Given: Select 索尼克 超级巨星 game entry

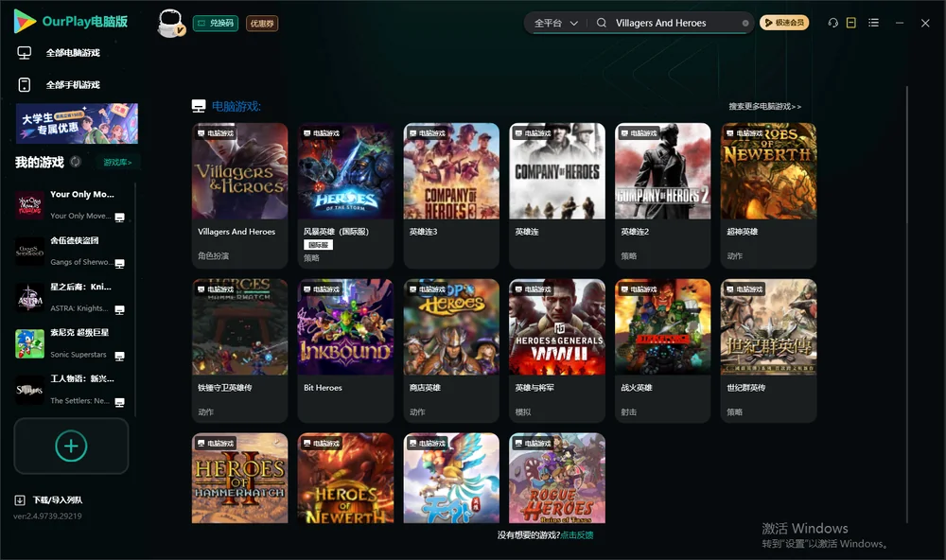Looking at the screenshot, I should click(71, 343).
